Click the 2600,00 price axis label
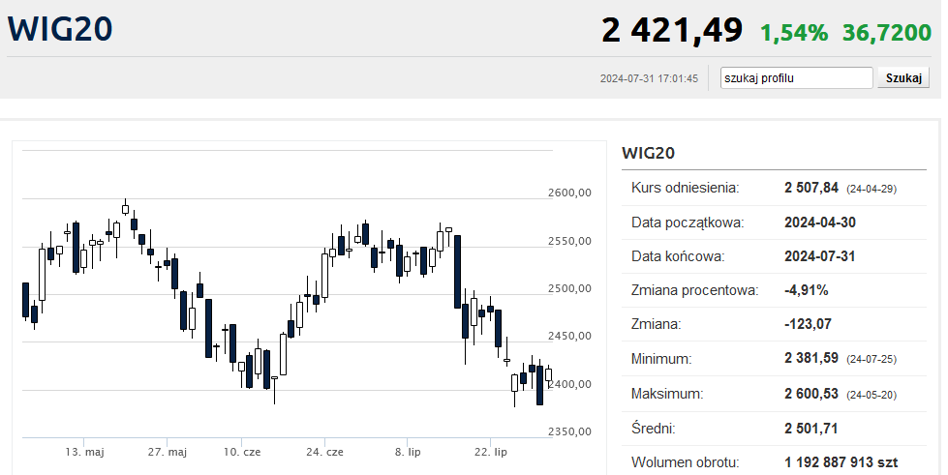The width and height of the screenshot is (948, 475). coord(569,193)
